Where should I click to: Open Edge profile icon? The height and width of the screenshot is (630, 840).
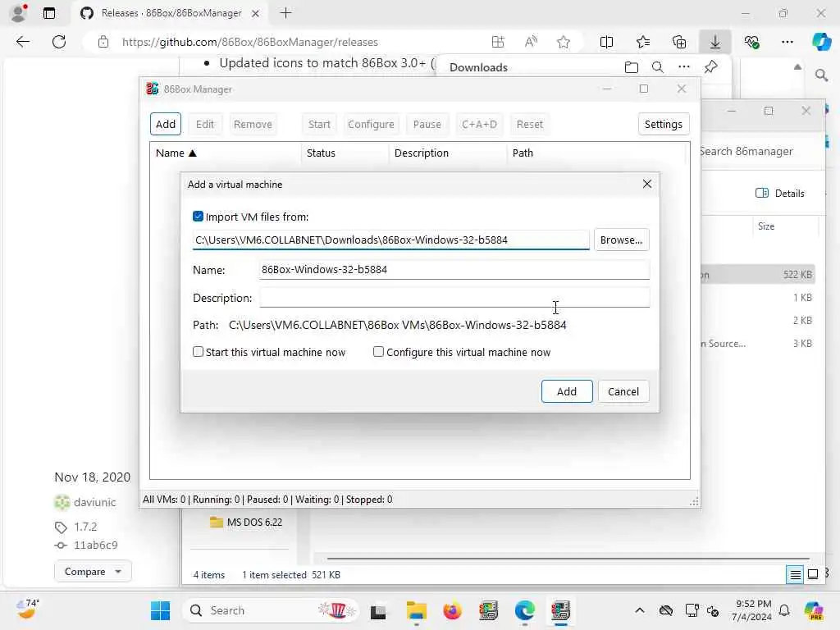[18, 13]
